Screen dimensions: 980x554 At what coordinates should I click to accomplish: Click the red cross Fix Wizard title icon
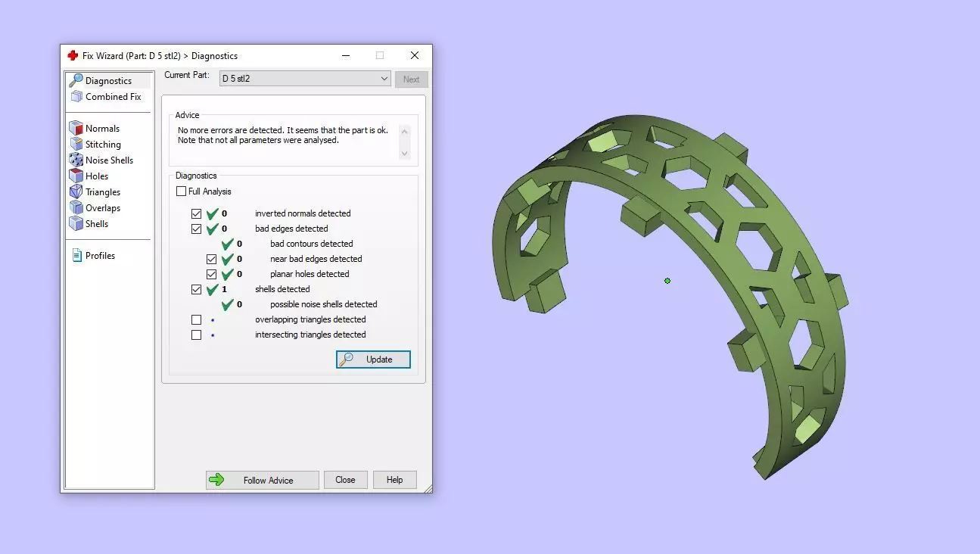coord(73,55)
